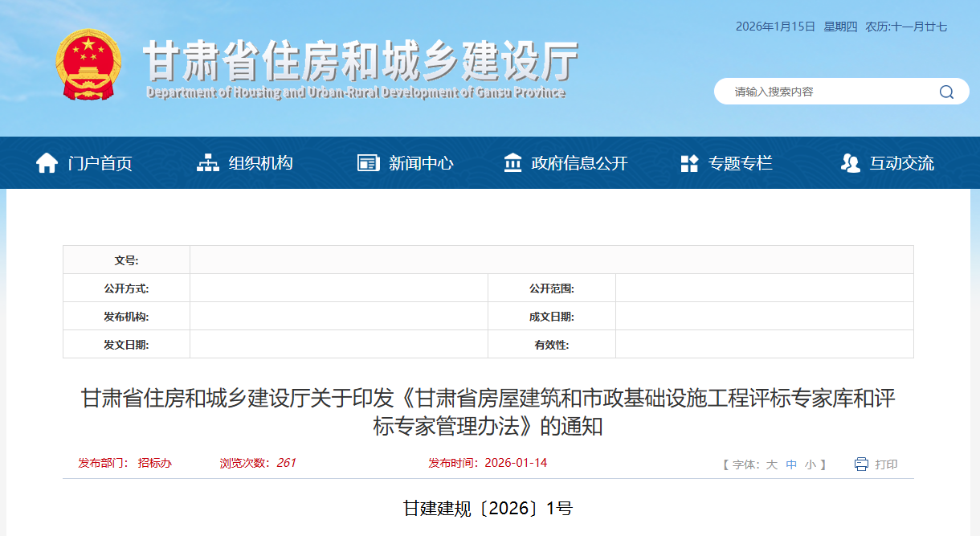980x536 pixels.
Task: Click the column icon next to 政府信息公开
Action: click(512, 162)
